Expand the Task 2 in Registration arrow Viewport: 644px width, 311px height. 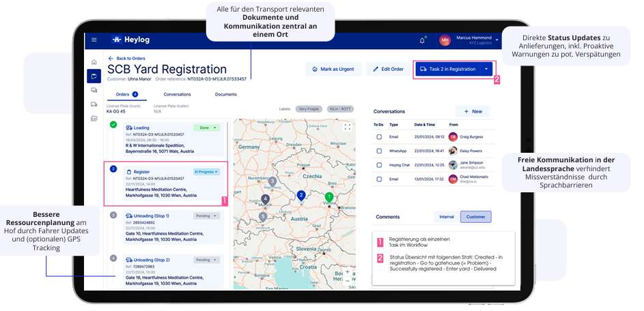pos(486,69)
